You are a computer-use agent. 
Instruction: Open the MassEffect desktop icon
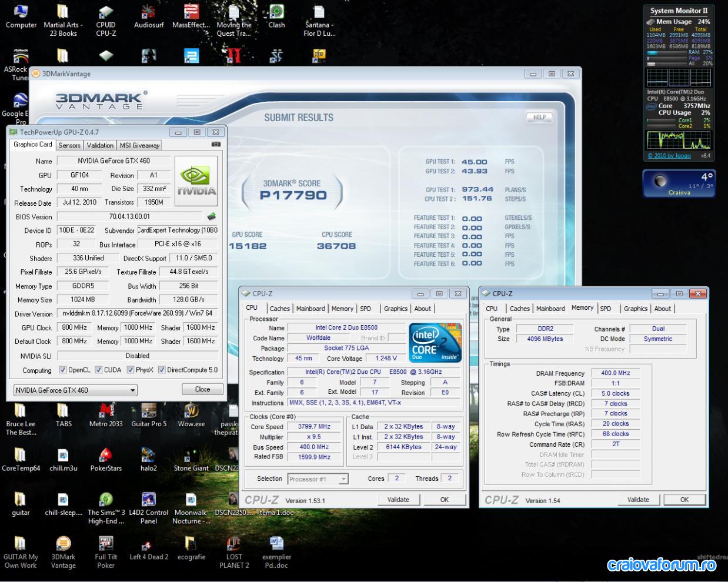click(x=191, y=17)
